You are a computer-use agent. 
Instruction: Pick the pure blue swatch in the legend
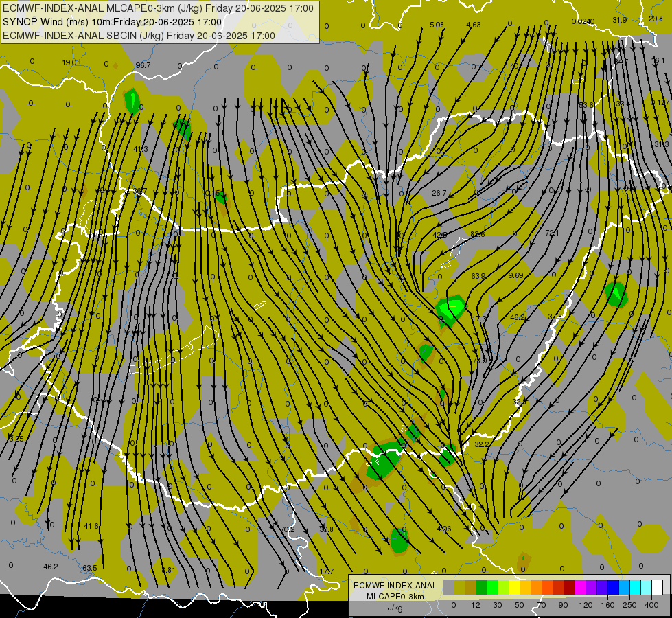[x=613, y=587]
